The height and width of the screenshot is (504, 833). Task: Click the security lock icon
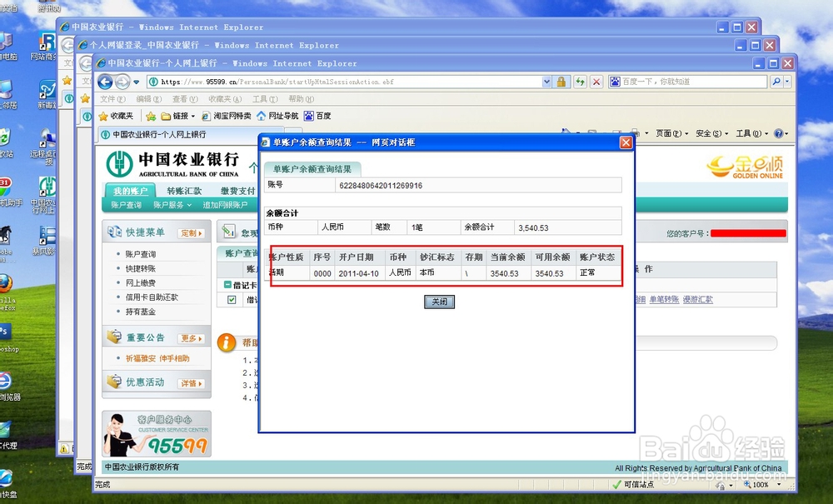coord(561,82)
